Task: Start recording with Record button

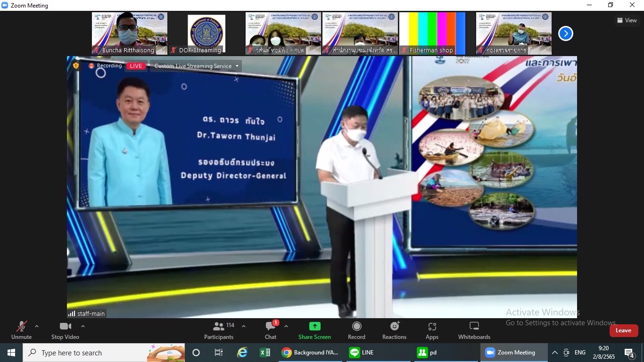Action: (x=356, y=330)
